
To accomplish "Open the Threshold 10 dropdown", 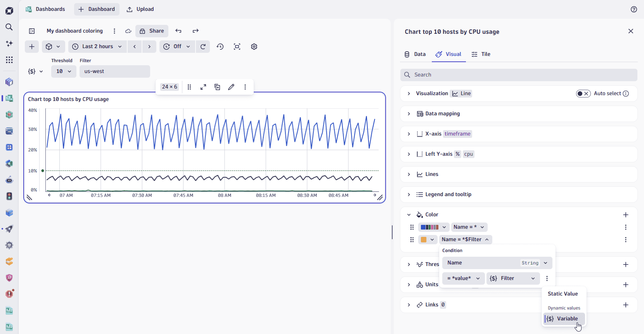I will [x=64, y=71].
